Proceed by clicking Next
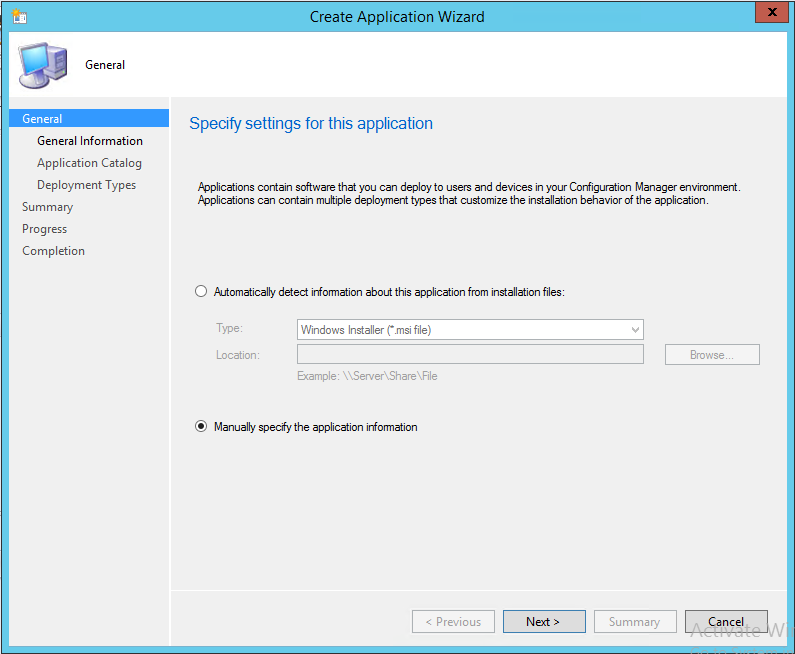Screen dimensions: 795x654 click(543, 622)
